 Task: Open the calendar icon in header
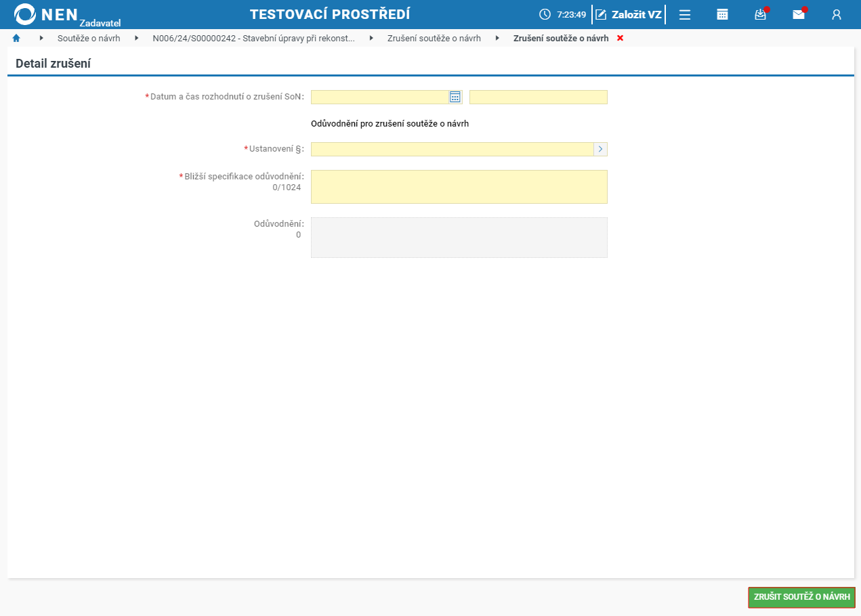723,14
